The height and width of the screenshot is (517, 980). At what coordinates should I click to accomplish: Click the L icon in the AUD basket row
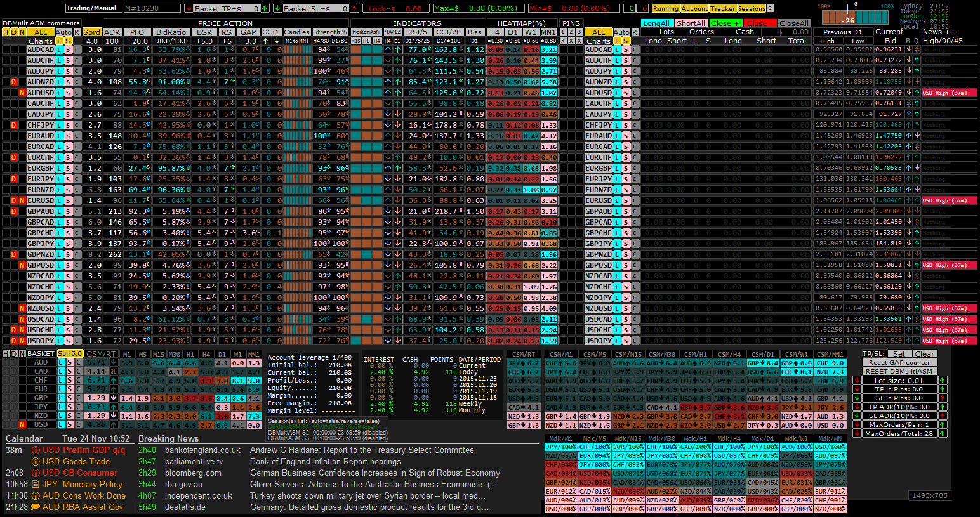point(61,363)
